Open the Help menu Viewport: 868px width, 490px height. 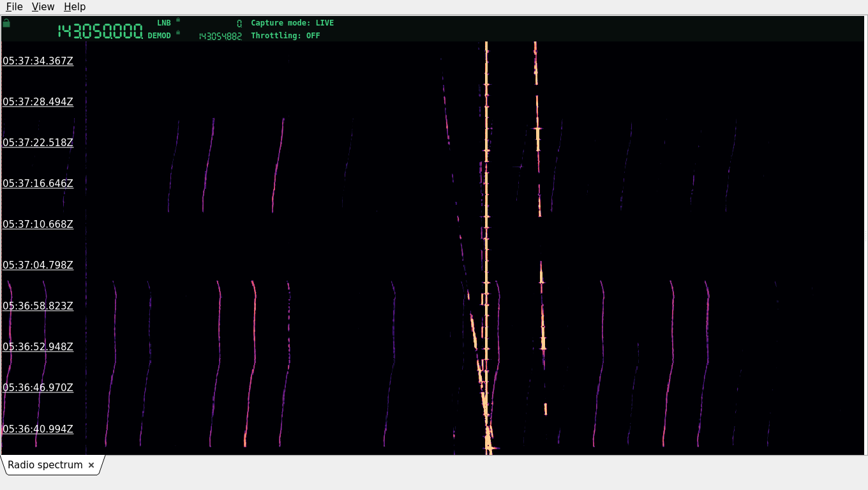click(x=75, y=6)
